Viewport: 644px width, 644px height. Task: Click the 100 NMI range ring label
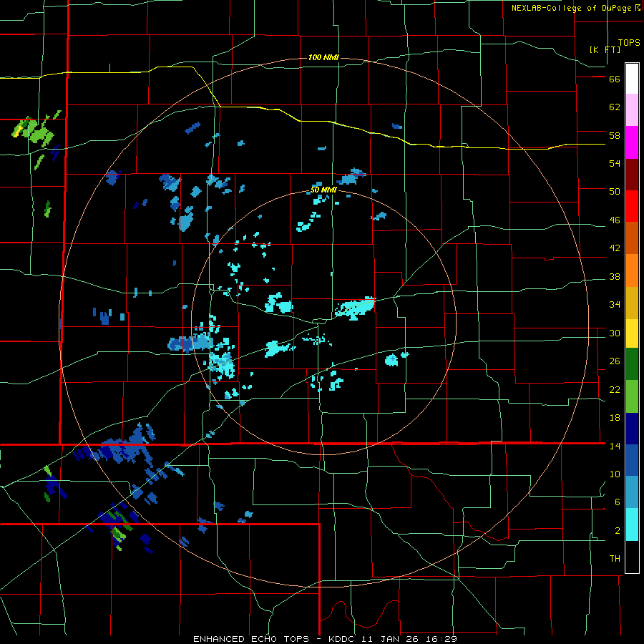click(x=323, y=57)
